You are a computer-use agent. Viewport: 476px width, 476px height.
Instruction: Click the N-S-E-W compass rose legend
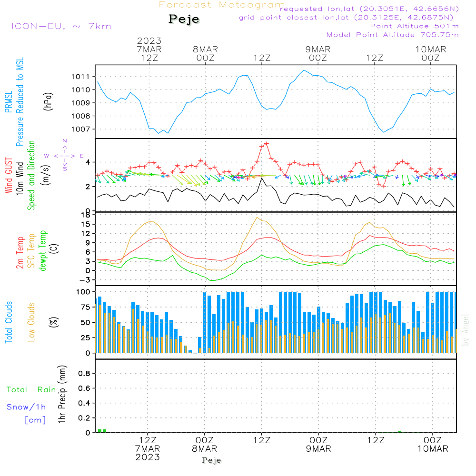pos(64,156)
